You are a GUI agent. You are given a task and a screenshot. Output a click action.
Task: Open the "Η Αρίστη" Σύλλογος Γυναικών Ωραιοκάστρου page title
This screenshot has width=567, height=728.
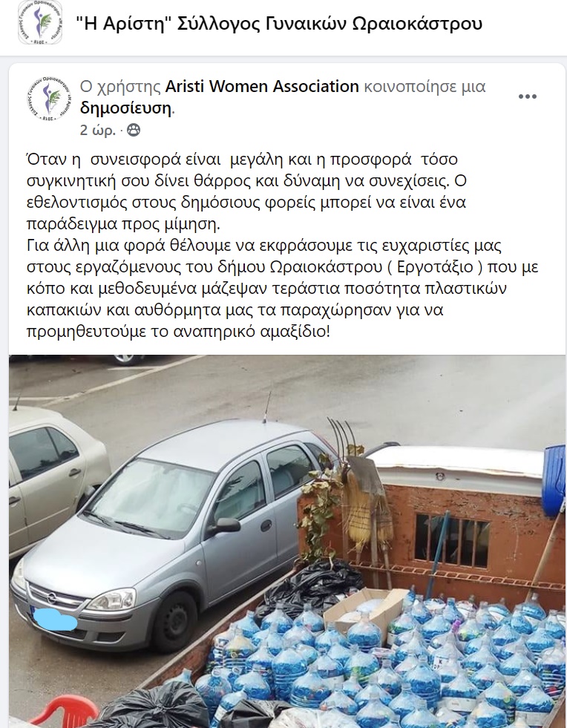[279, 23]
